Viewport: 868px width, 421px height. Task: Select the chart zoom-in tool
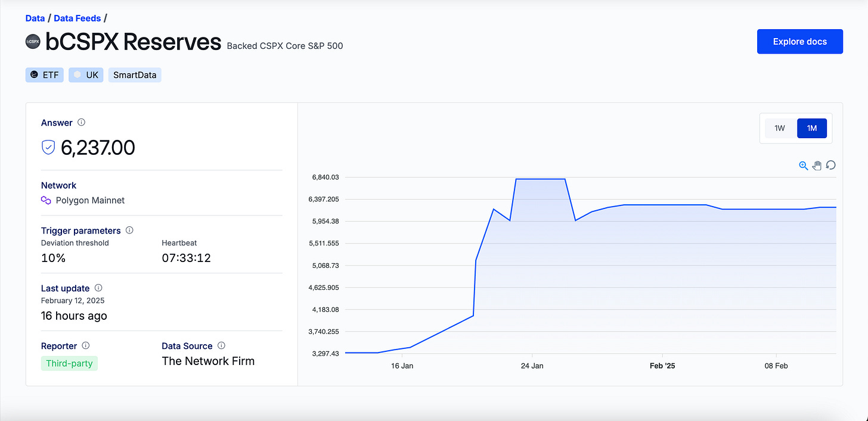tap(804, 166)
